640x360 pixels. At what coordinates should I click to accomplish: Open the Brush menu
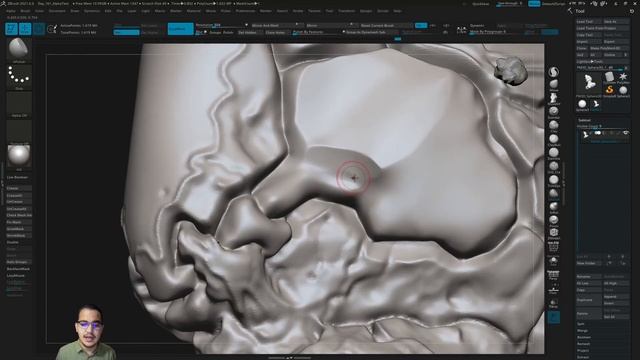[x=25, y=11]
